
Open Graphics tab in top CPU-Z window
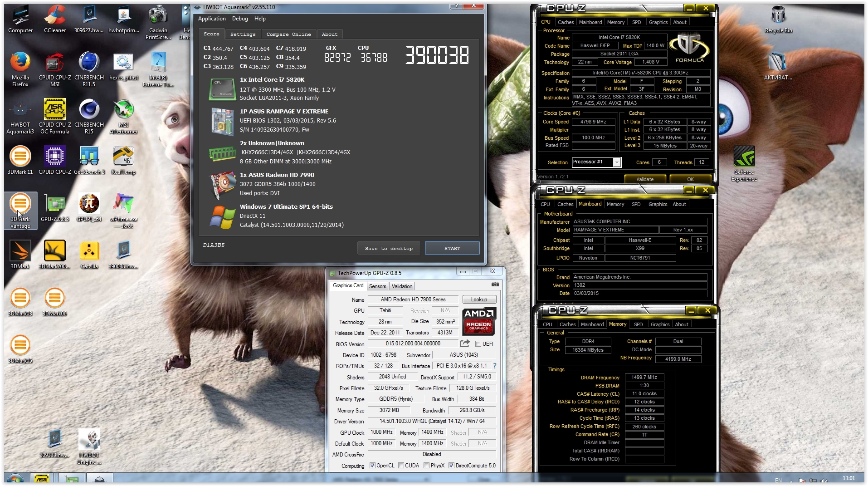click(x=658, y=22)
